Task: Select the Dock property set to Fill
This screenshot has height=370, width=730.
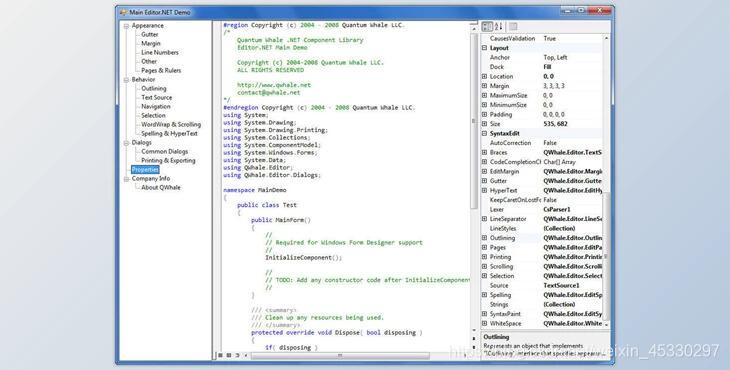Action: [542, 67]
